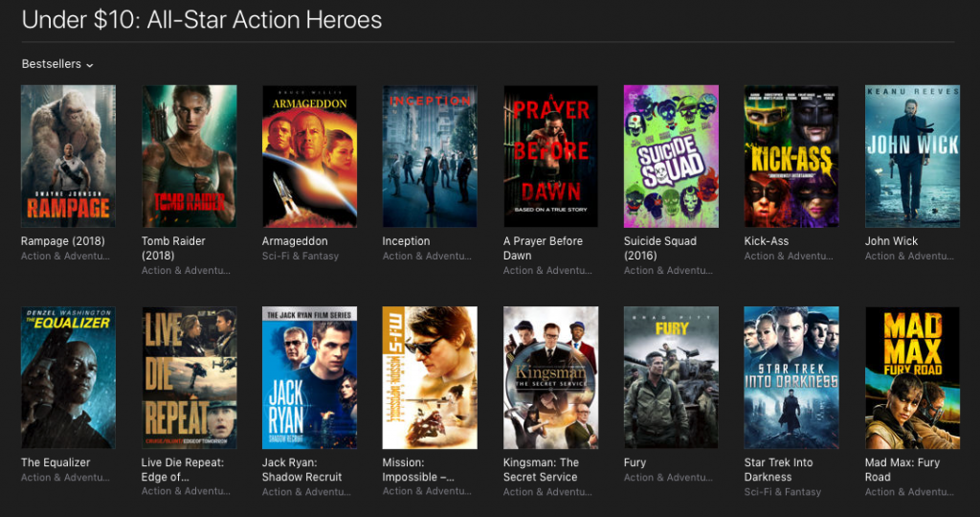Click 'Star Trek Into Darkness' title
This screenshot has width=980, height=517.
778,469
